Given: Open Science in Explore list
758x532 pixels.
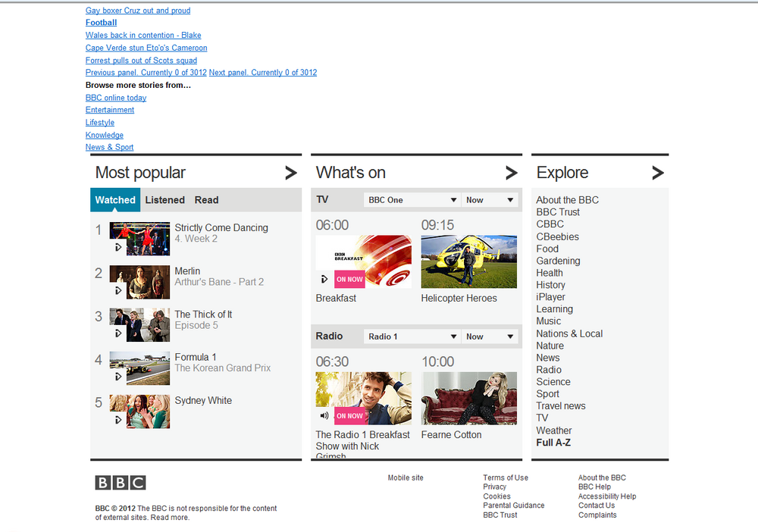Looking at the screenshot, I should pos(553,382).
